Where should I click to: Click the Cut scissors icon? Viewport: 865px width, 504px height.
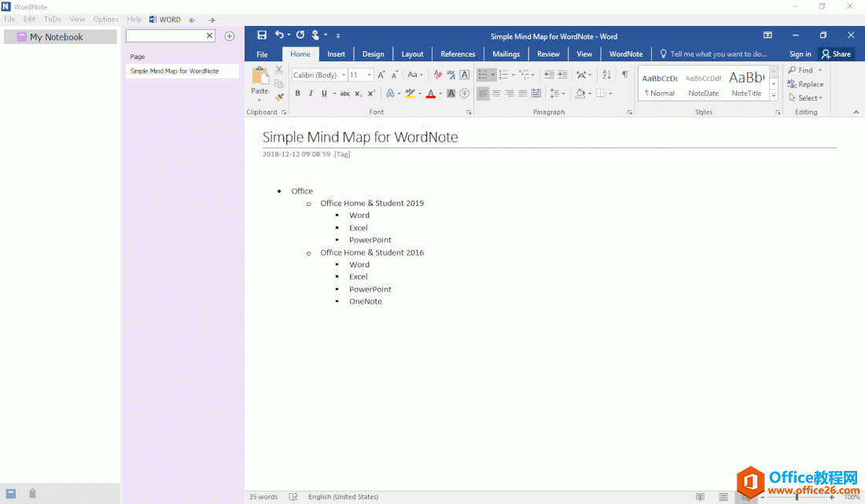pyautogui.click(x=278, y=70)
